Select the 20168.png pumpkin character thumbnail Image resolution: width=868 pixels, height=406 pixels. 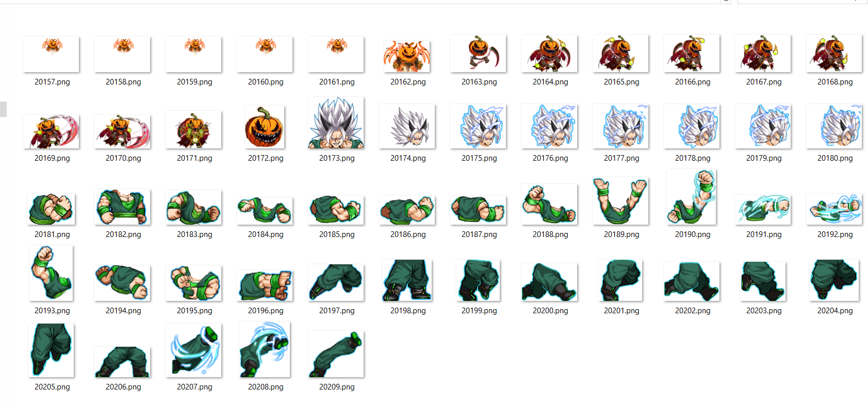(x=834, y=54)
